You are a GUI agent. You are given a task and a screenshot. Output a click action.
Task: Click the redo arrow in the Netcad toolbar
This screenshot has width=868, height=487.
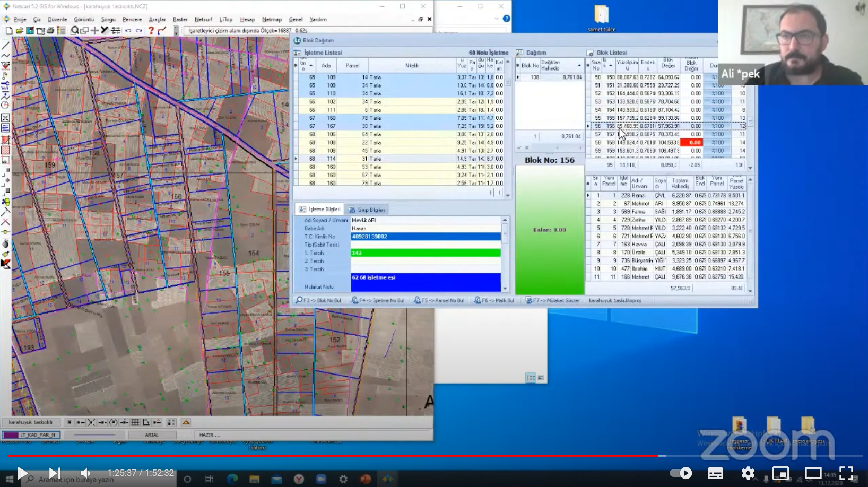pyautogui.click(x=139, y=31)
